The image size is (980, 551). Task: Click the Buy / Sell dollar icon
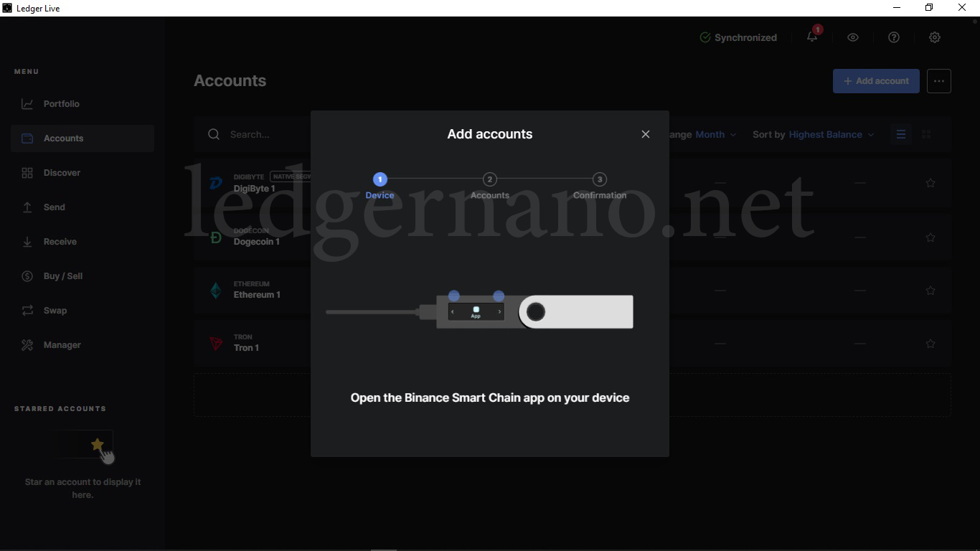pyautogui.click(x=27, y=276)
